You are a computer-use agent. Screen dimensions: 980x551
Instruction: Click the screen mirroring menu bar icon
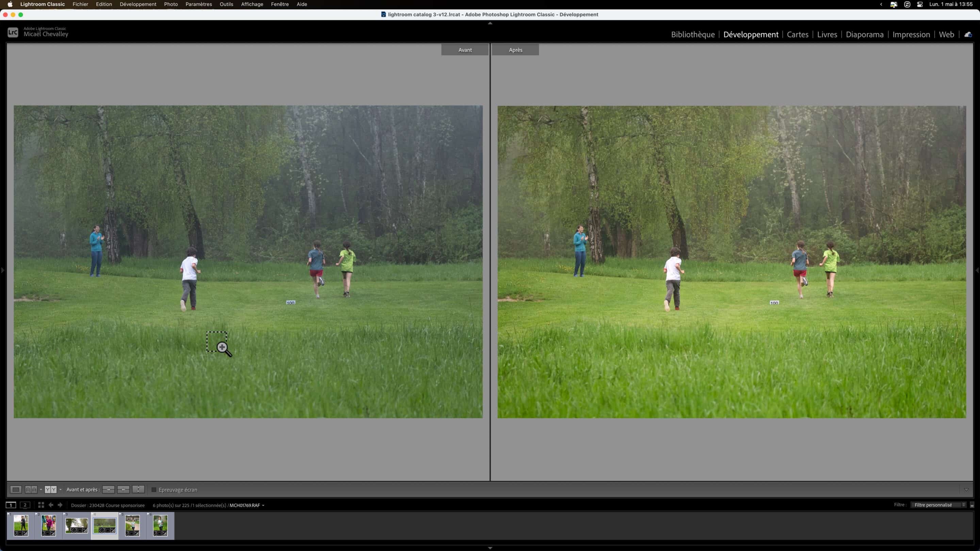coord(894,4)
